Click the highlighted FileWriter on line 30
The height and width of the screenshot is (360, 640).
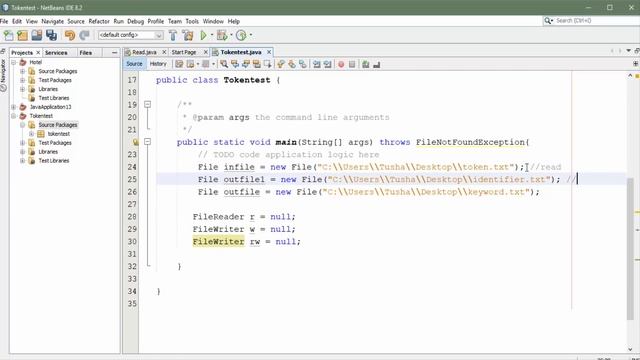pyautogui.click(x=218, y=242)
